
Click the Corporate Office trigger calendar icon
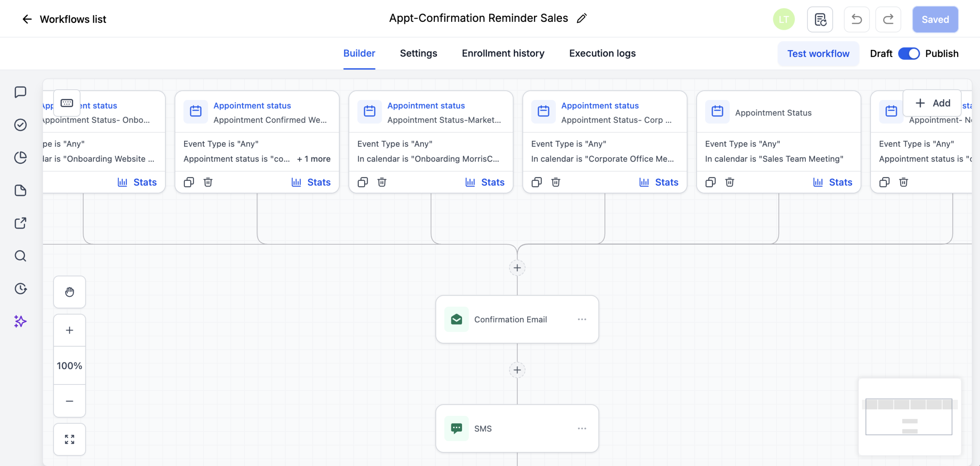(543, 111)
